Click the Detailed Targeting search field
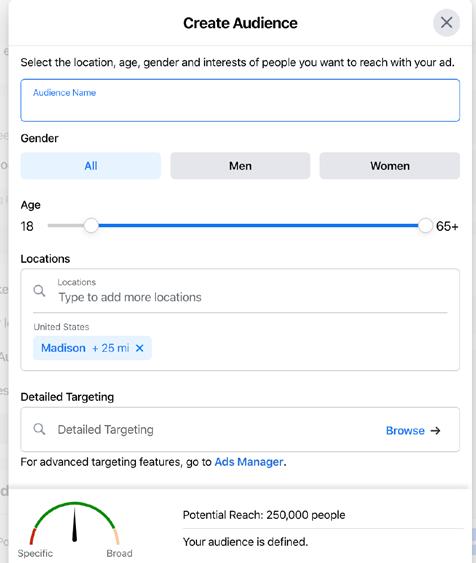Viewport: 476px width, 563px height. coord(215,429)
